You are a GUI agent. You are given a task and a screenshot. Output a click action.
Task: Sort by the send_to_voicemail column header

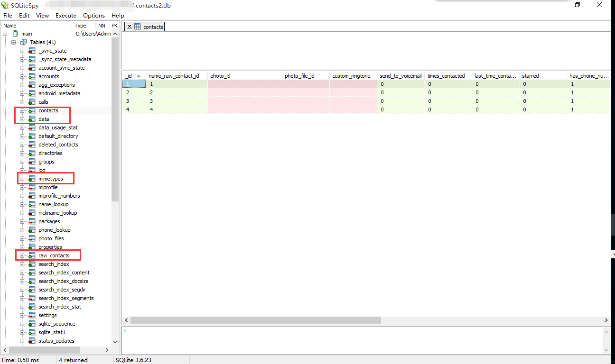click(401, 76)
